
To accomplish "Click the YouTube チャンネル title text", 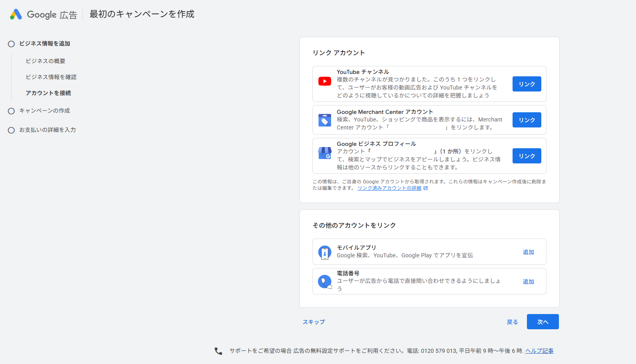I will [x=363, y=72].
